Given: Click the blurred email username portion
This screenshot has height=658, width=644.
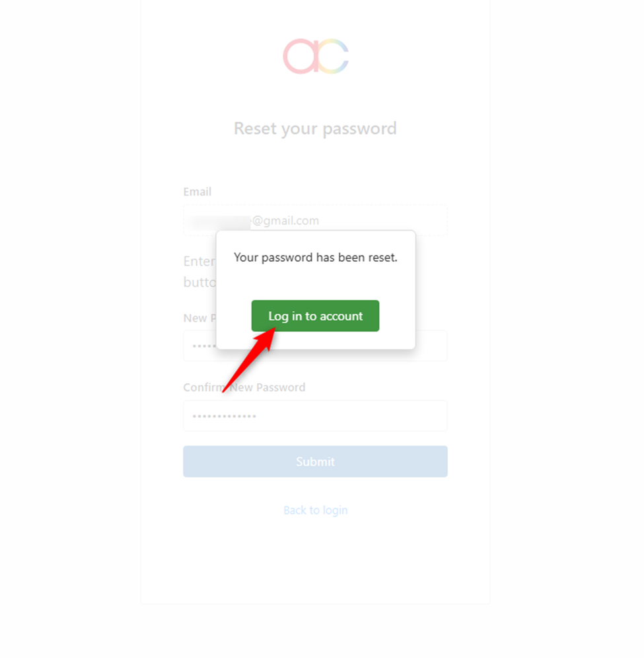Looking at the screenshot, I should [219, 221].
